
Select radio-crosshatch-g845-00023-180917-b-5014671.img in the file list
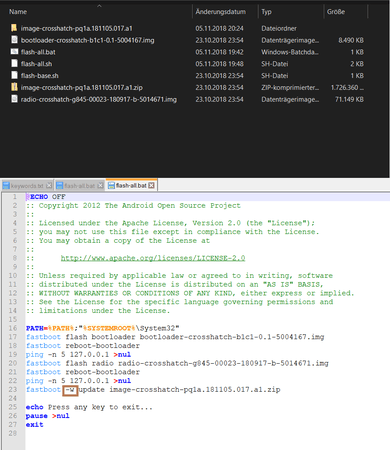(99, 99)
